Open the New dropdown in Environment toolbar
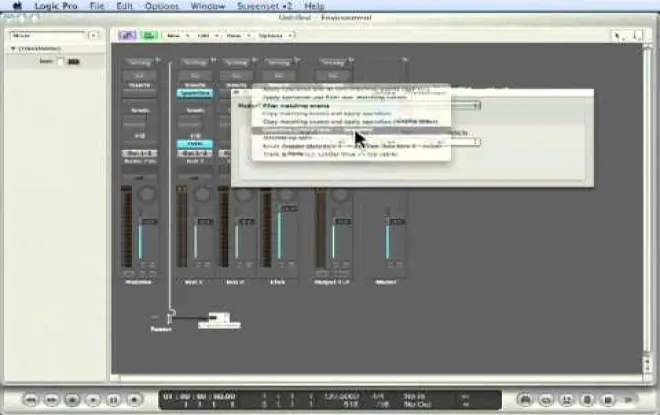This screenshot has height=415, width=660. pyautogui.click(x=176, y=35)
